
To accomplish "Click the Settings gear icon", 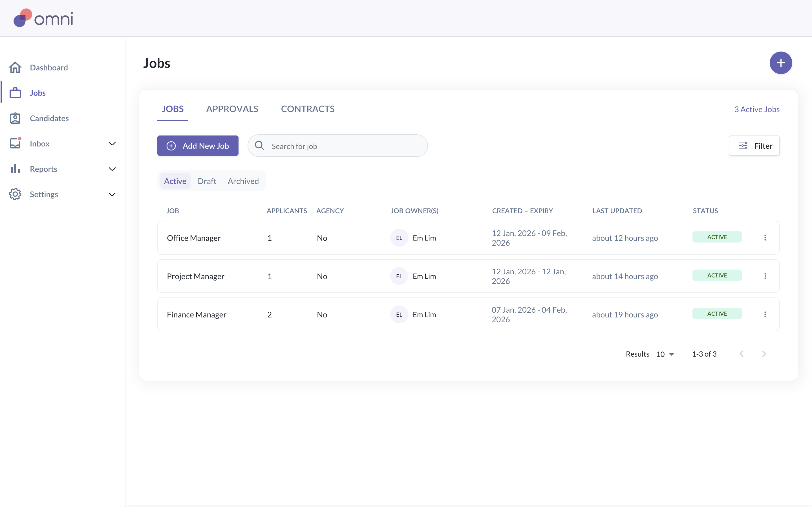I will [15, 194].
